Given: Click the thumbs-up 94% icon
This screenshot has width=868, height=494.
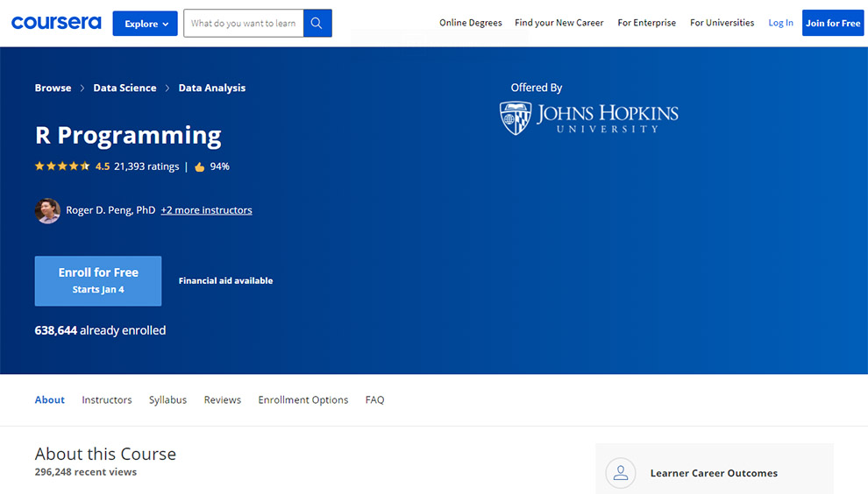Looking at the screenshot, I should click(x=200, y=167).
